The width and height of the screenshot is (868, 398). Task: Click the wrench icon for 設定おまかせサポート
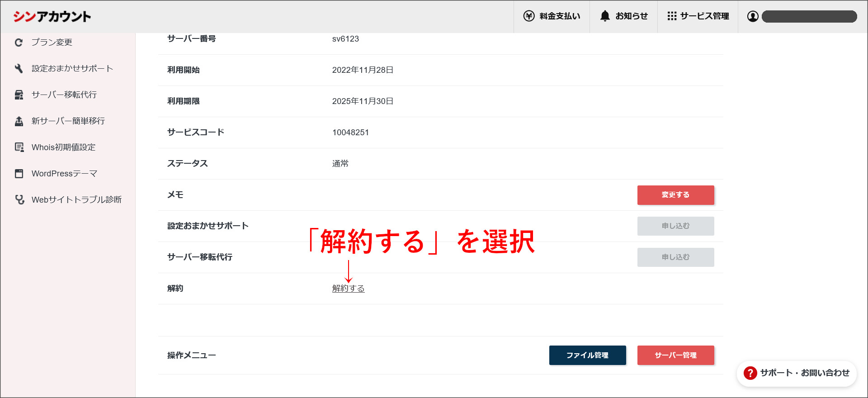pos(19,69)
